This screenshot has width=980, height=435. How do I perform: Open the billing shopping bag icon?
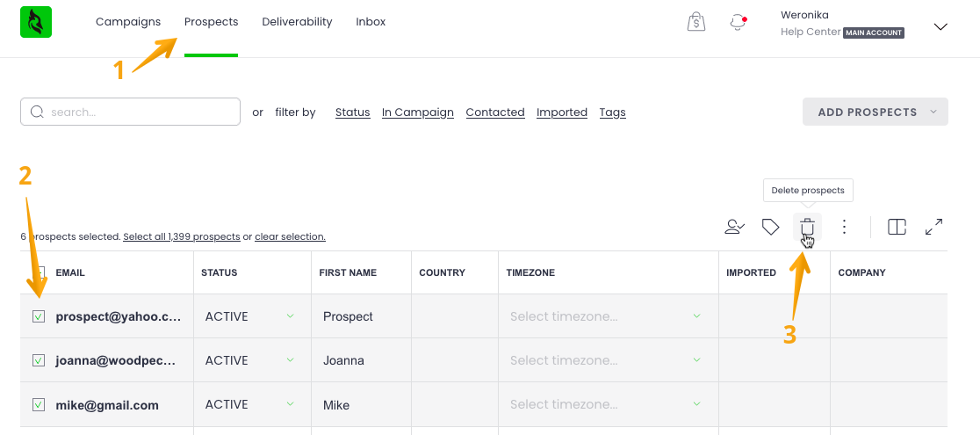pos(695,23)
